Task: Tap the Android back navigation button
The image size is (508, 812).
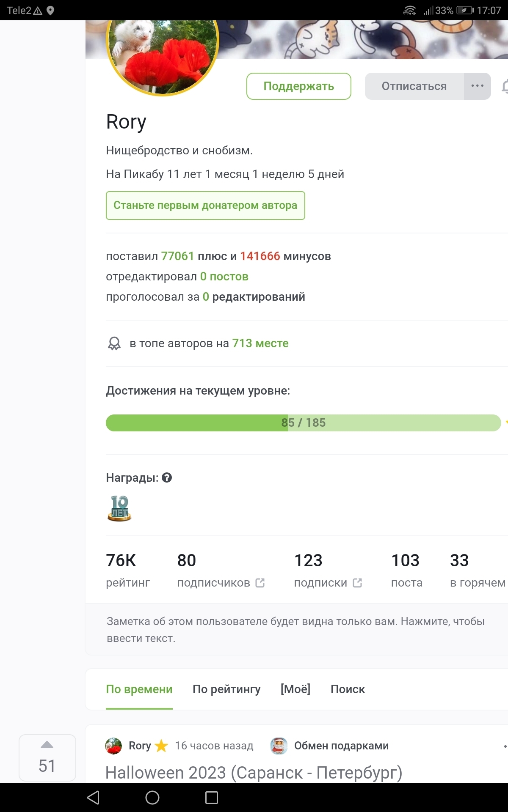Action: coord(93,798)
